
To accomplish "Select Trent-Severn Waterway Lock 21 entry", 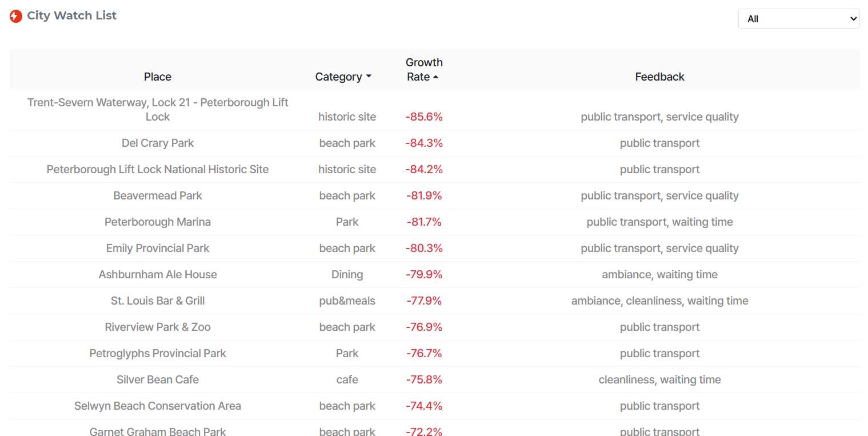I will tap(158, 109).
